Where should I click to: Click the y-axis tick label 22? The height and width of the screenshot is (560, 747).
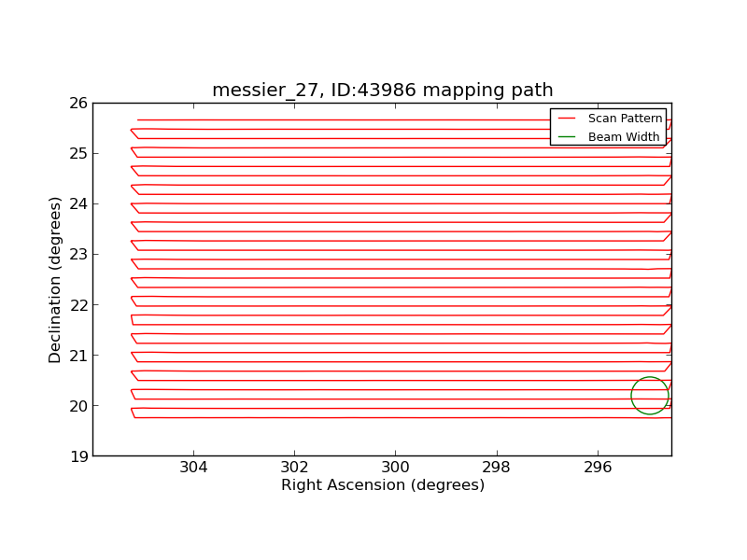pyautogui.click(x=78, y=305)
